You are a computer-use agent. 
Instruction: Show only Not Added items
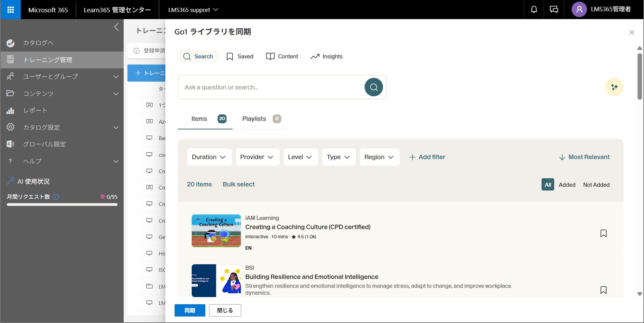click(596, 185)
